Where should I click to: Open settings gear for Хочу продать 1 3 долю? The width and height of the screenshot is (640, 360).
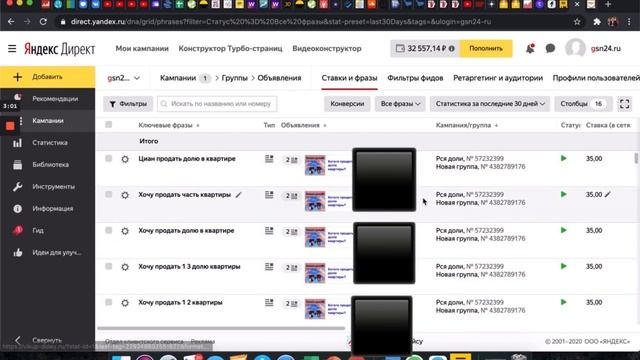tap(125, 267)
